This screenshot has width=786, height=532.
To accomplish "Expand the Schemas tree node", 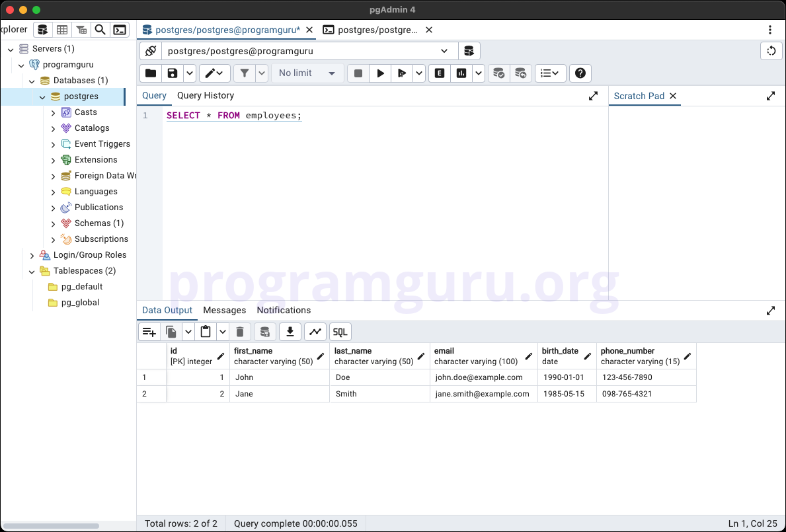I will (x=53, y=223).
